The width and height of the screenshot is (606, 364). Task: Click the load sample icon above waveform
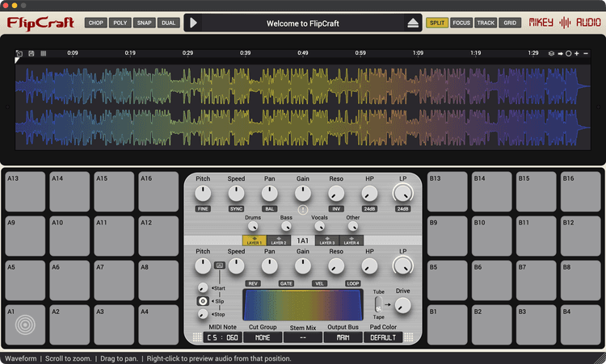coord(19,53)
